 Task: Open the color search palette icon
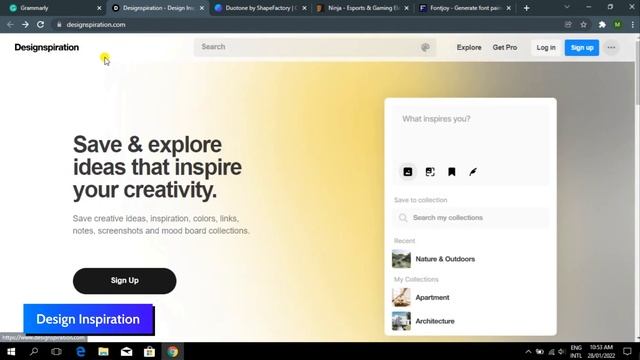[x=425, y=47]
